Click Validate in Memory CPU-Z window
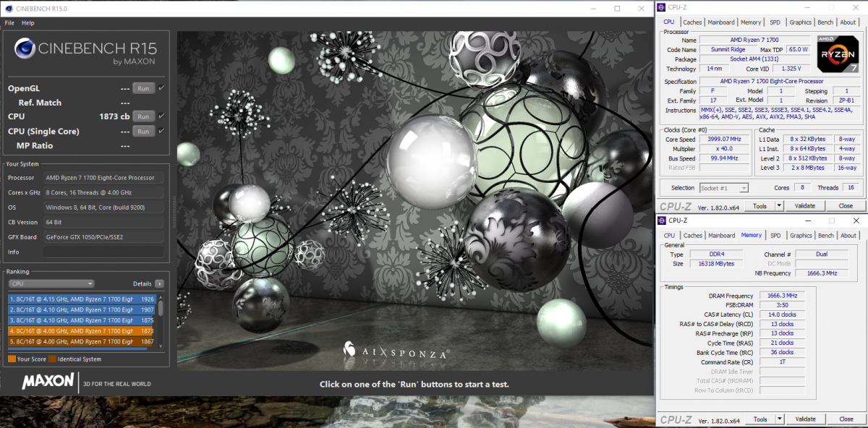 (805, 419)
